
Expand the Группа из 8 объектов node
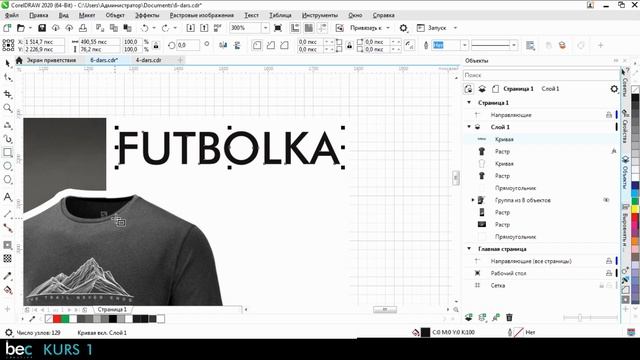(473, 200)
